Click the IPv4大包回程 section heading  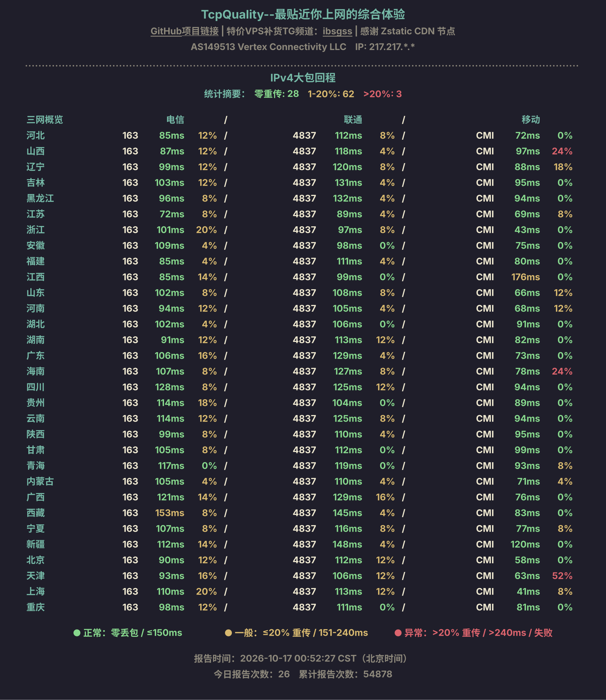click(303, 78)
